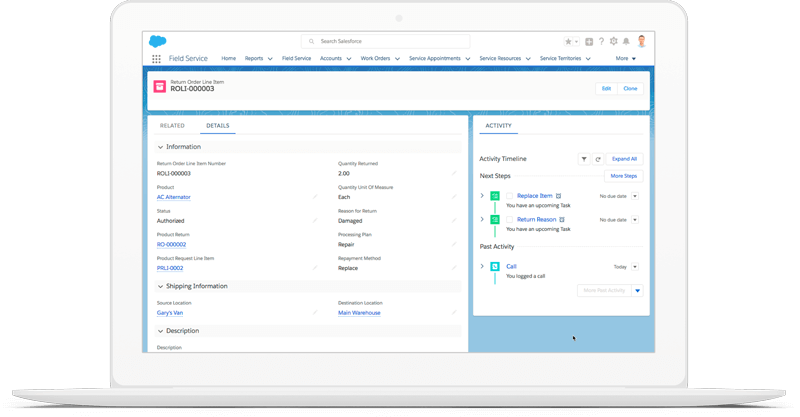Edit the Quantity Unit Of Measure pencil

454,197
